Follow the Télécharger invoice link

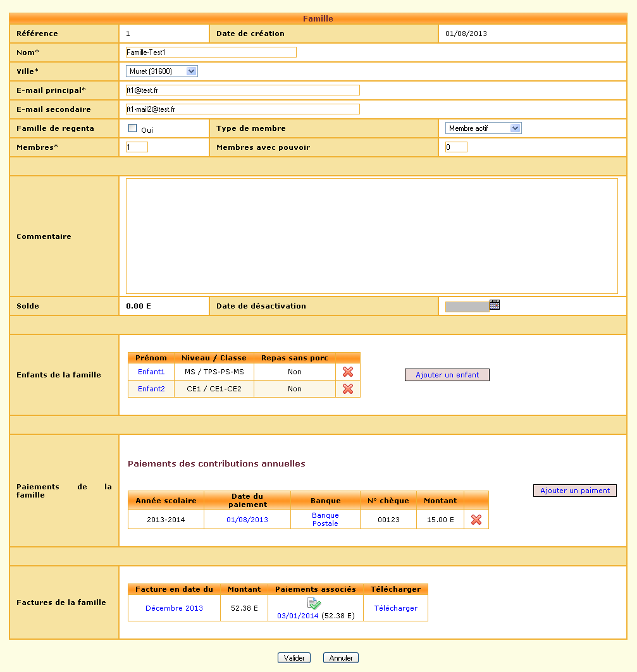[395, 608]
